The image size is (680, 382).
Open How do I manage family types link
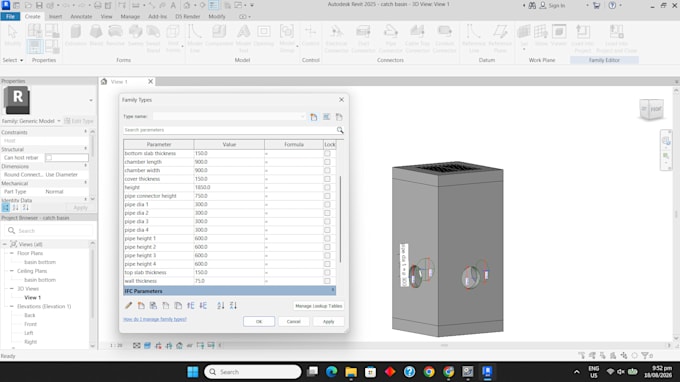click(x=155, y=319)
